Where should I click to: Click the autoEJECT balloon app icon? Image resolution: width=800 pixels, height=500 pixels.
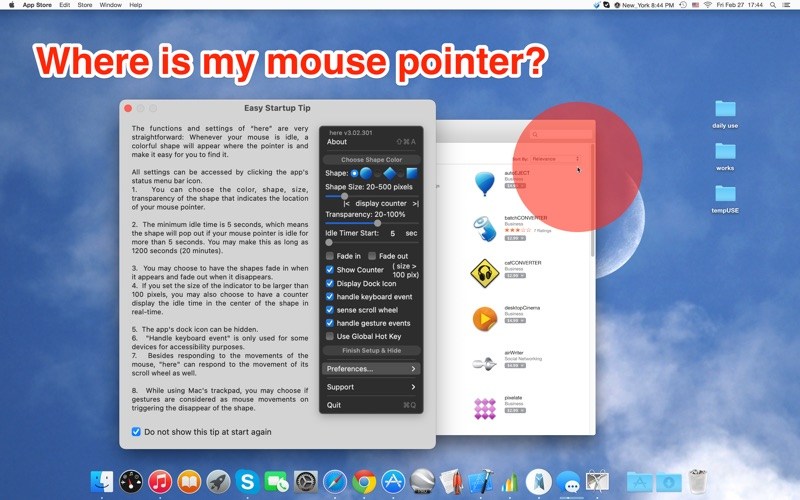coord(484,183)
